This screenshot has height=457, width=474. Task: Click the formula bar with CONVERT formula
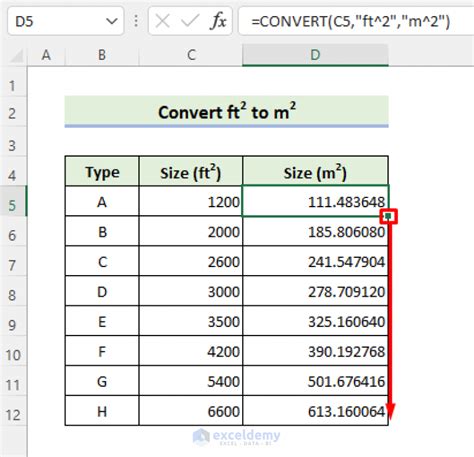click(356, 21)
